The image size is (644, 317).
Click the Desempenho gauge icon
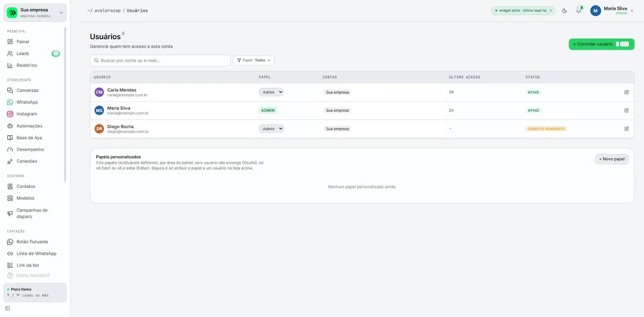pos(10,150)
